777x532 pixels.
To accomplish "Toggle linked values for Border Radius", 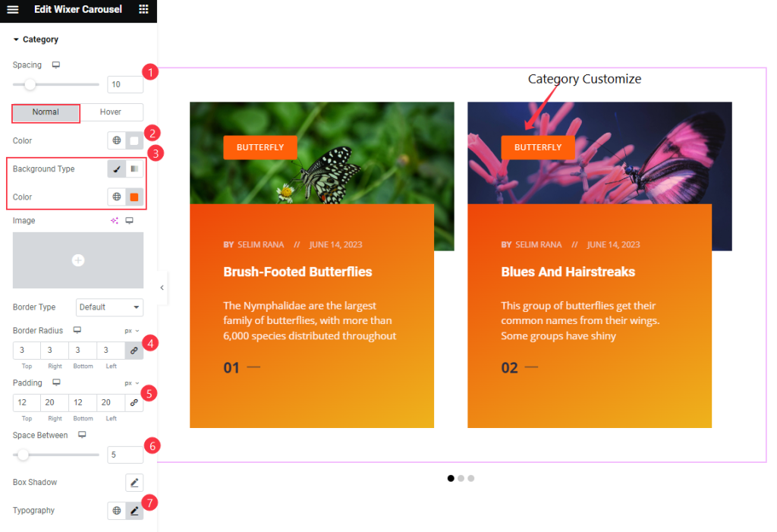I will coord(134,350).
